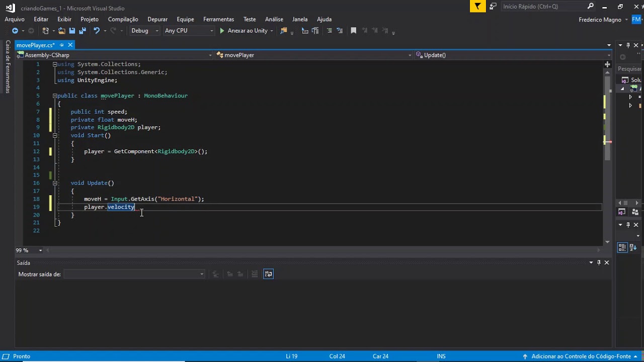The height and width of the screenshot is (362, 644).
Task: Open the Frederico Magno account name
Action: pos(600,20)
